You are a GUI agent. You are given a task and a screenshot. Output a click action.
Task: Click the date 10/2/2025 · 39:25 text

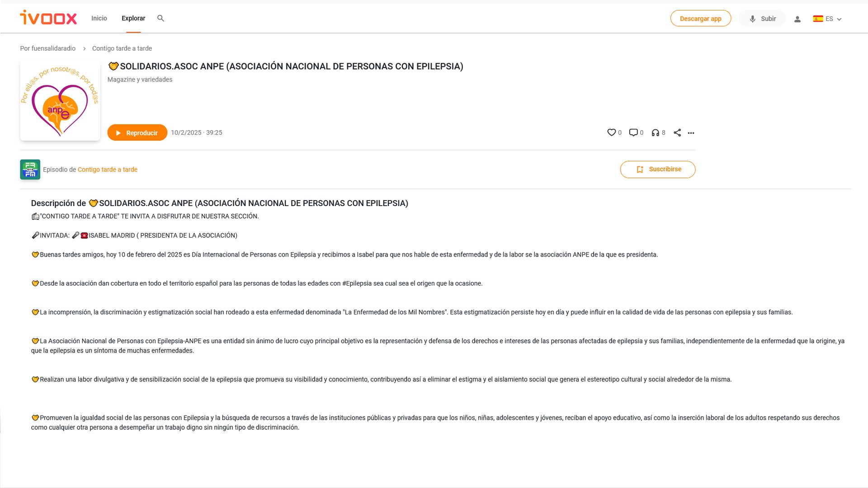click(x=196, y=132)
